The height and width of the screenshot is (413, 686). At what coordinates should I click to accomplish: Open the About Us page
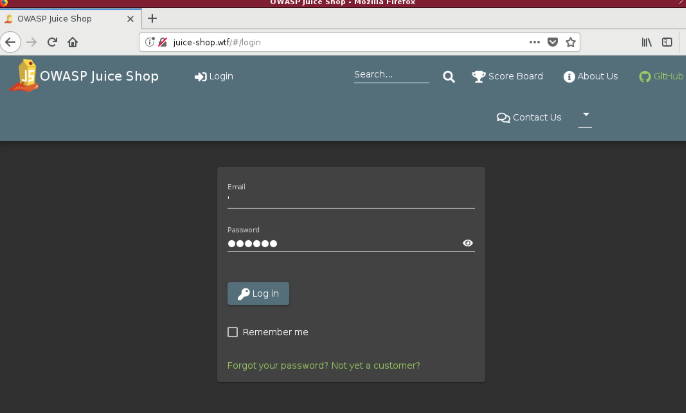[x=591, y=77]
